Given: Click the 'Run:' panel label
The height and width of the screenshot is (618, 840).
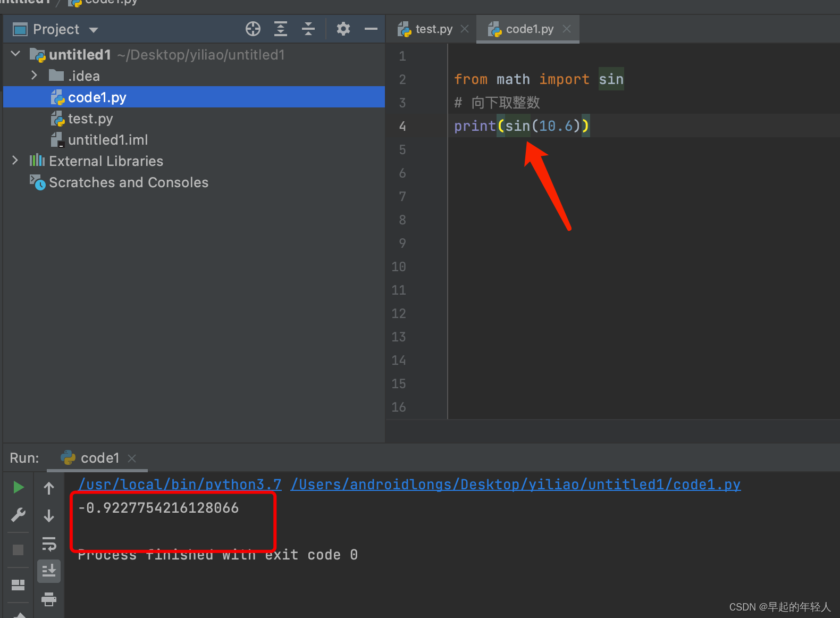Looking at the screenshot, I should [x=24, y=458].
